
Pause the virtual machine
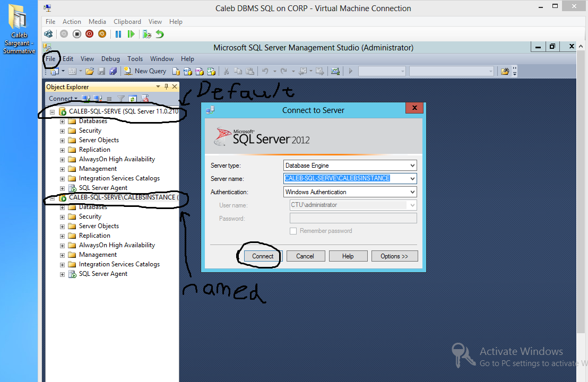pyautogui.click(x=118, y=34)
